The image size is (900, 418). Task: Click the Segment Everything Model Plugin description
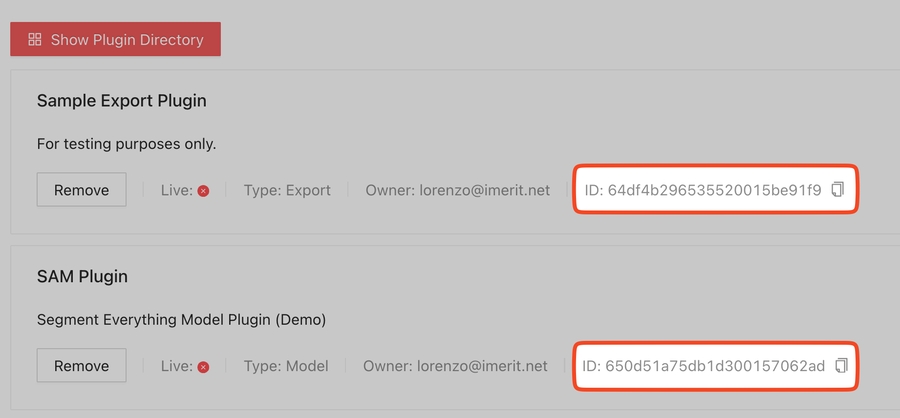click(x=181, y=320)
